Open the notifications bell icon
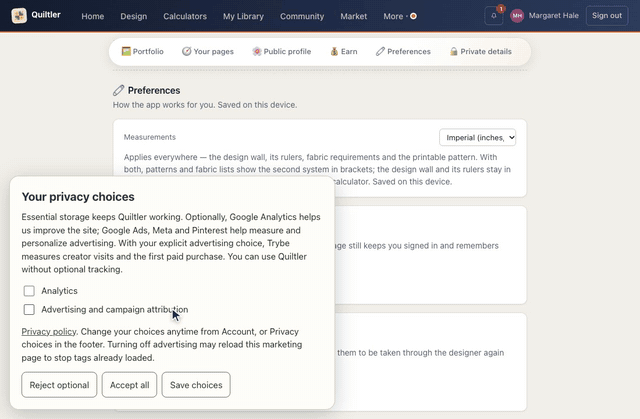 [x=493, y=16]
